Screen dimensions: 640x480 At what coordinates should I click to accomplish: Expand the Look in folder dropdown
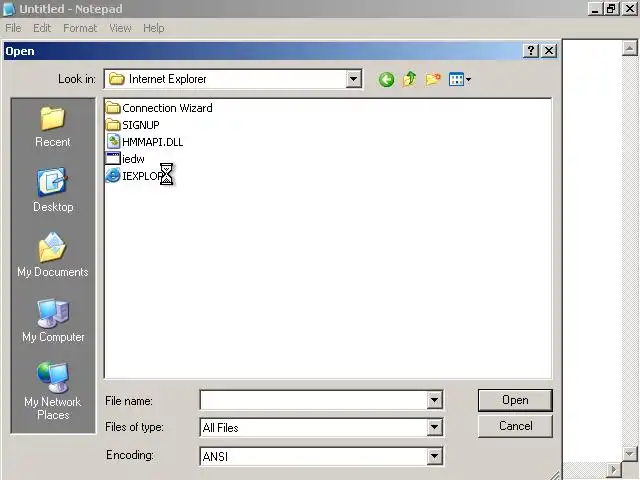click(x=353, y=79)
